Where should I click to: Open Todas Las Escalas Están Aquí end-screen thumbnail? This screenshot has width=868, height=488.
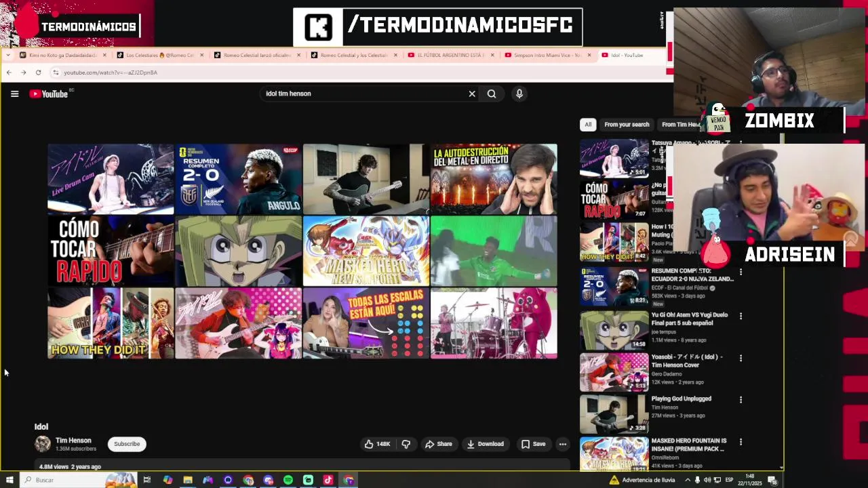[x=366, y=323]
